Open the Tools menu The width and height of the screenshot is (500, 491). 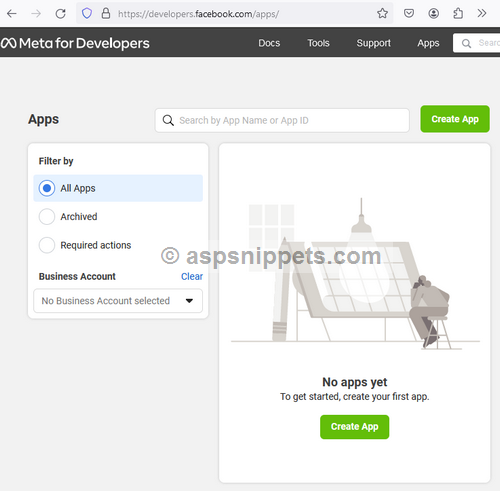coord(318,43)
